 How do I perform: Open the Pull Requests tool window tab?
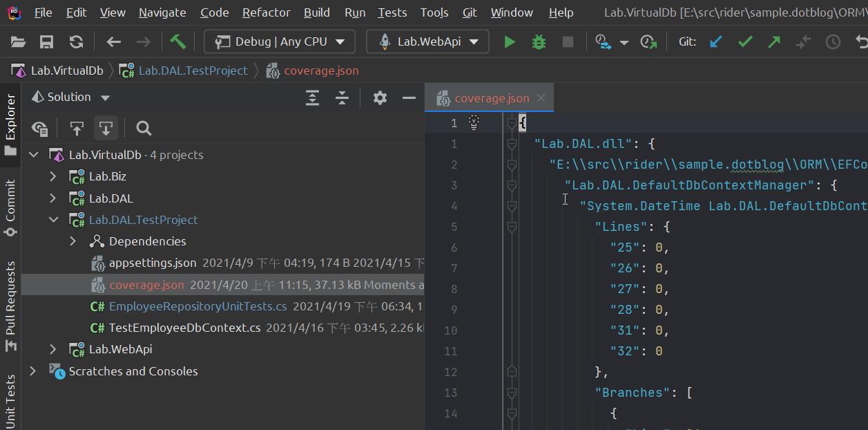click(10, 306)
